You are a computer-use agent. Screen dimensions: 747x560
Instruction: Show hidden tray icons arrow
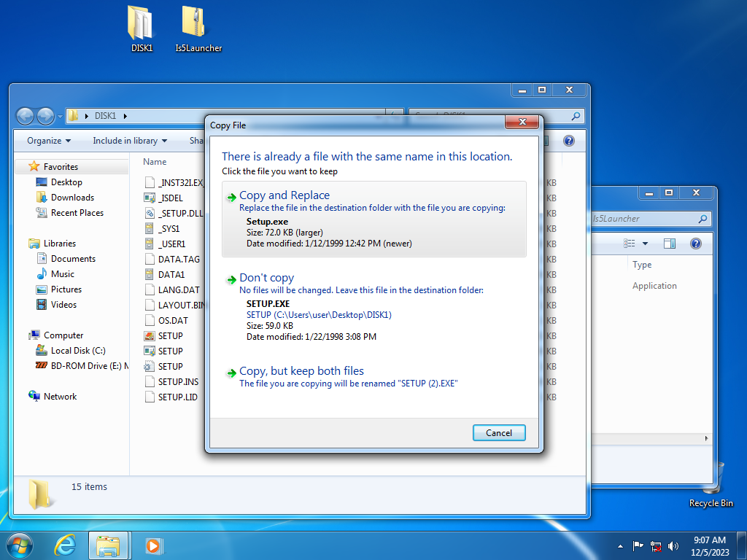click(620, 545)
